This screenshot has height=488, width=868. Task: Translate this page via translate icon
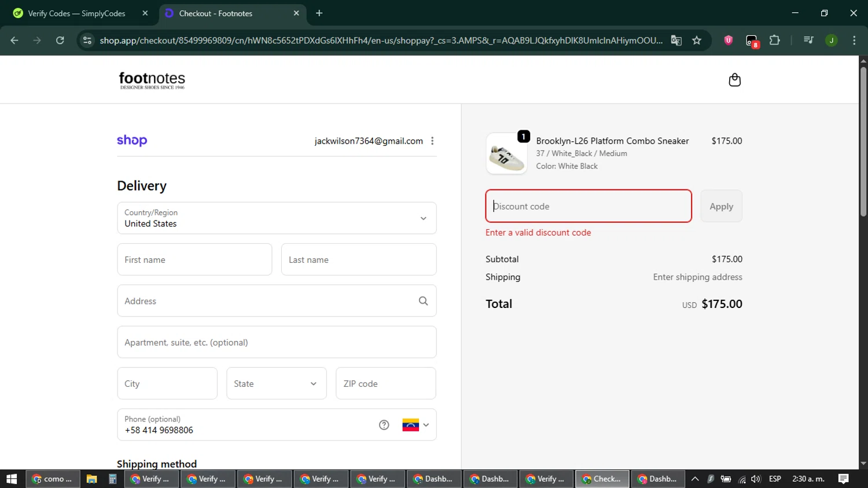676,40
